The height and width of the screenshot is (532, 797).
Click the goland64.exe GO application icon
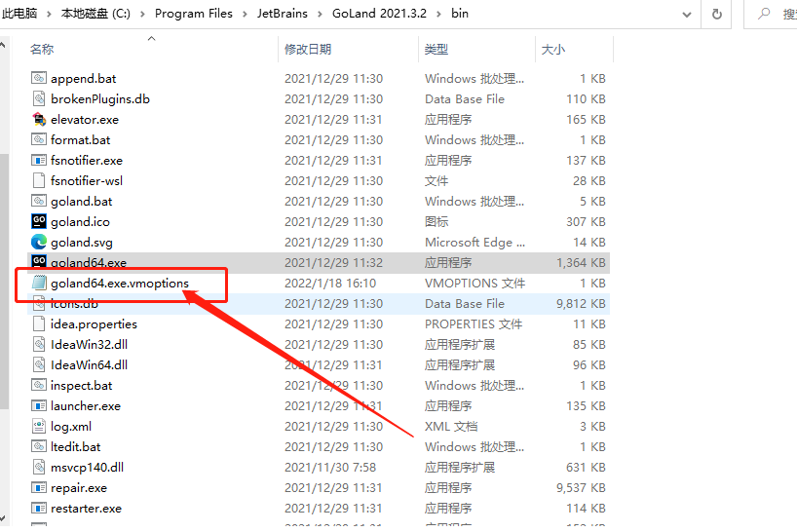click(x=39, y=261)
